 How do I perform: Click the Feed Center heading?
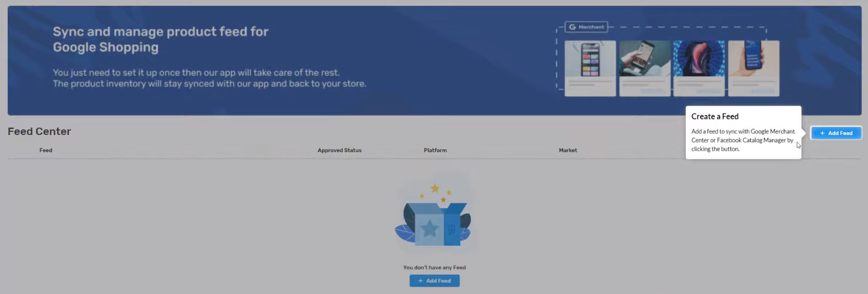pyautogui.click(x=39, y=132)
